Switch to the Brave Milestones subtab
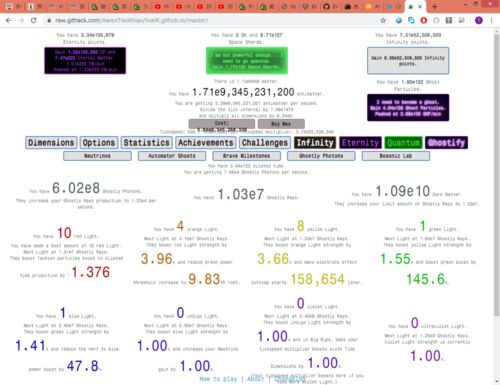 tap(247, 156)
